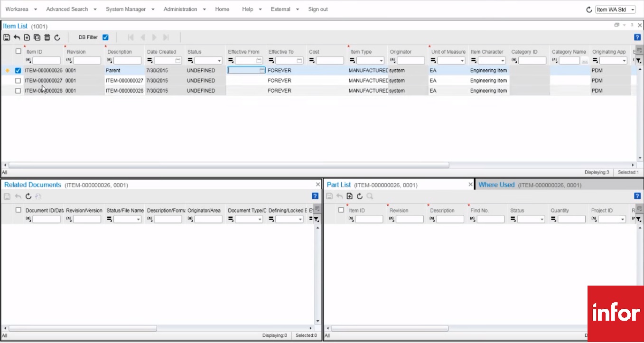The height and width of the screenshot is (343, 644).
Task: Switch to the Where Used tab
Action: pos(496,184)
